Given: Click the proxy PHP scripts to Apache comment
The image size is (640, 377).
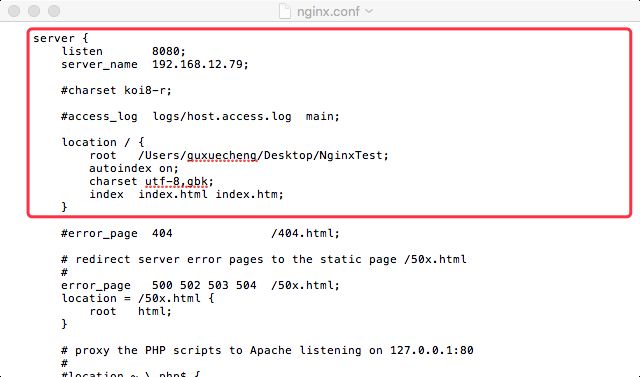Looking at the screenshot, I should coord(267,350).
